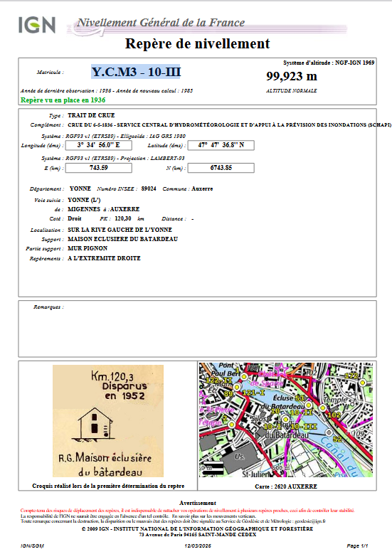This screenshot has width=392, height=559.
Task: Click the Km.120,3 croquis sketch image
Action: [108, 421]
